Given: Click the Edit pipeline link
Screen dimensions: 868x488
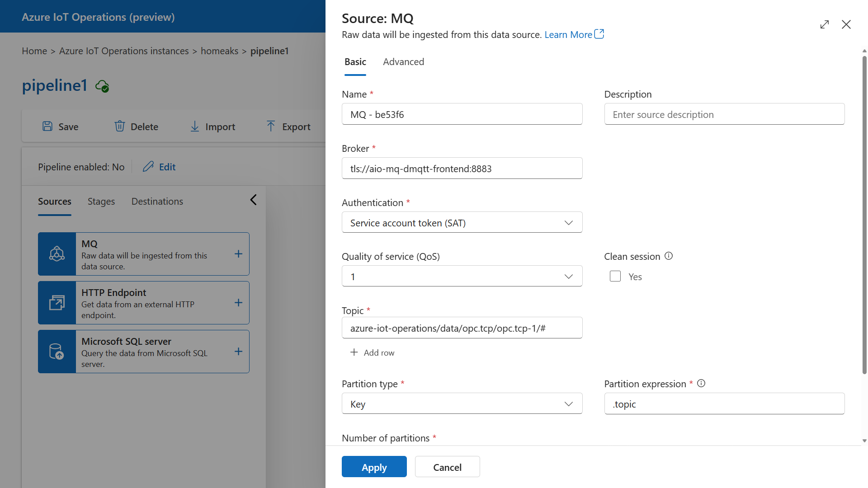Looking at the screenshot, I should click(x=167, y=167).
